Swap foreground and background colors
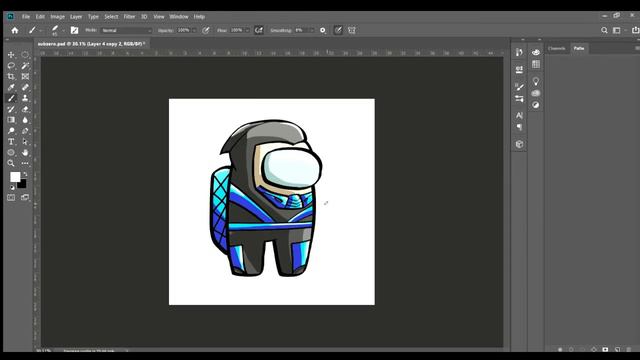Viewport: 640px width, 360px height. tap(25, 174)
